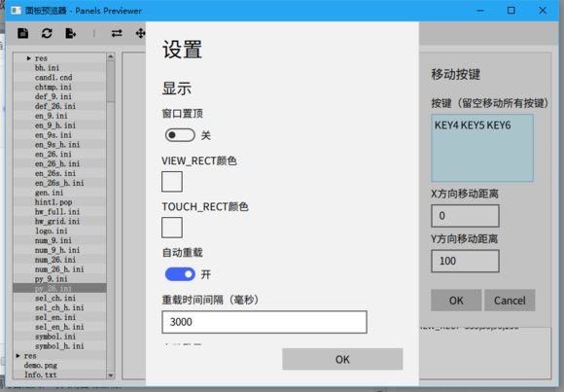Minimize the Panels Previewer window
The image size is (564, 392).
coord(480,11)
